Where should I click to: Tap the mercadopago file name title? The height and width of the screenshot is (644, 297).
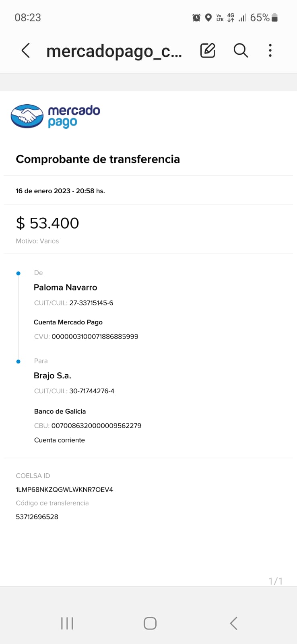click(x=114, y=51)
